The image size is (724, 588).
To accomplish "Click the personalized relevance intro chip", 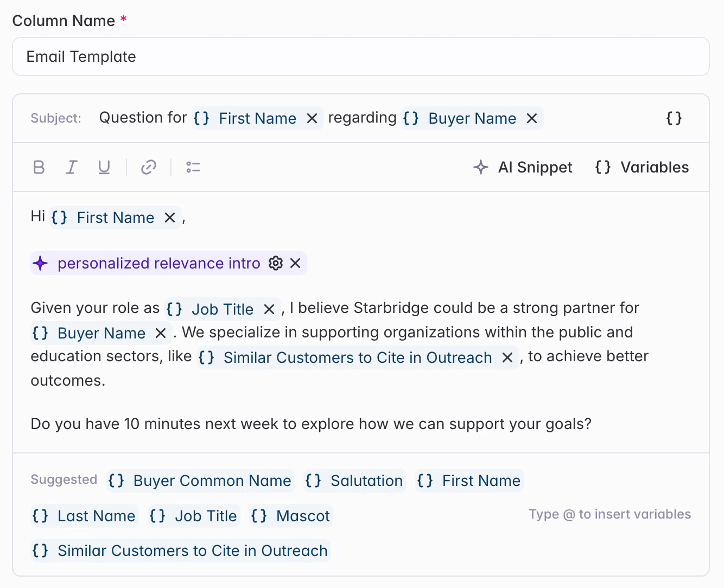I will [x=169, y=263].
